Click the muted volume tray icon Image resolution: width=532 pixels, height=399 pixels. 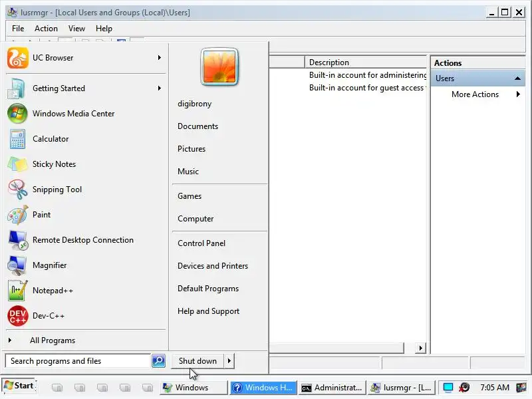pos(464,387)
